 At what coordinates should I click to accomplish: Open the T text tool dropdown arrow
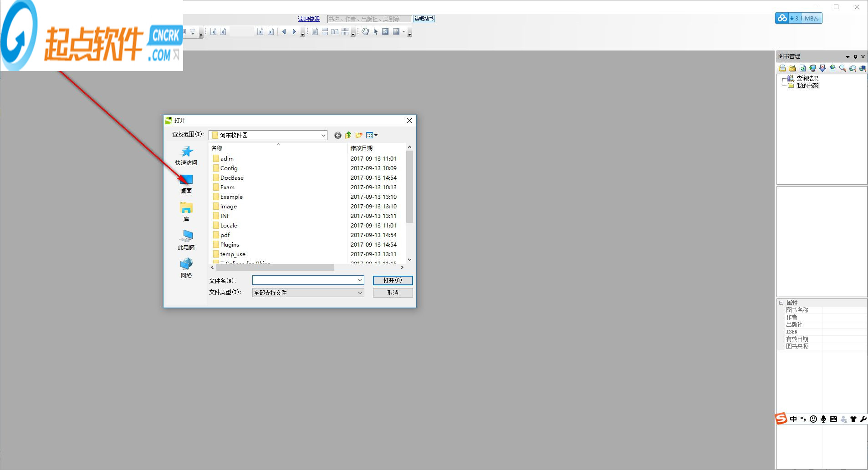pyautogui.click(x=403, y=31)
